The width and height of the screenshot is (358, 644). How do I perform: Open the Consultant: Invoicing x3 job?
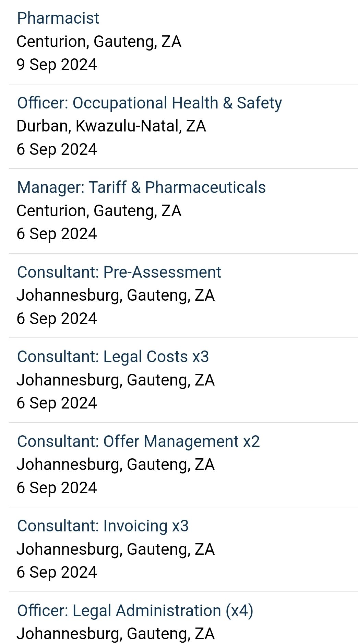pos(103,526)
